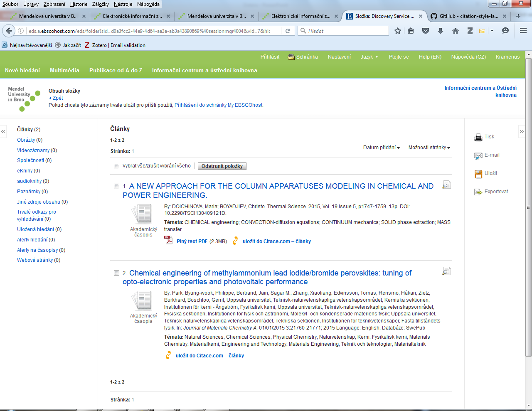Open perovskites article title link

point(267,278)
